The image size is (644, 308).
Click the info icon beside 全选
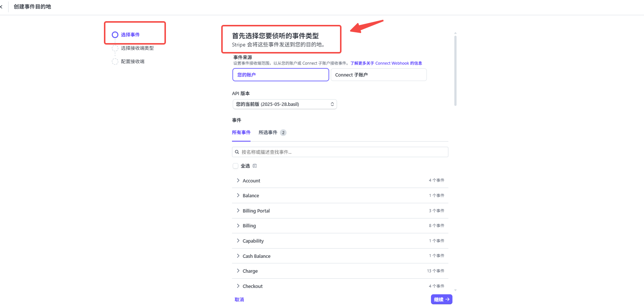[x=255, y=166]
